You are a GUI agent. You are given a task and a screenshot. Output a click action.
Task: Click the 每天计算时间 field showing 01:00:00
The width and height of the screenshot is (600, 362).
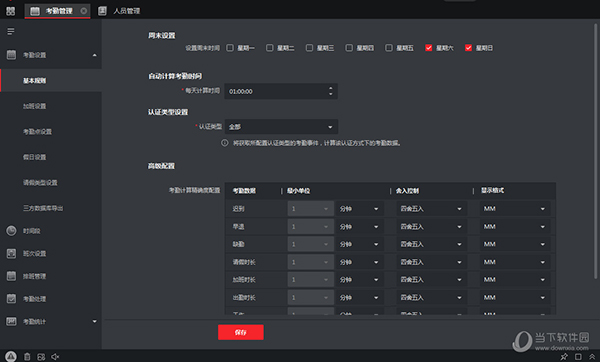click(x=281, y=91)
